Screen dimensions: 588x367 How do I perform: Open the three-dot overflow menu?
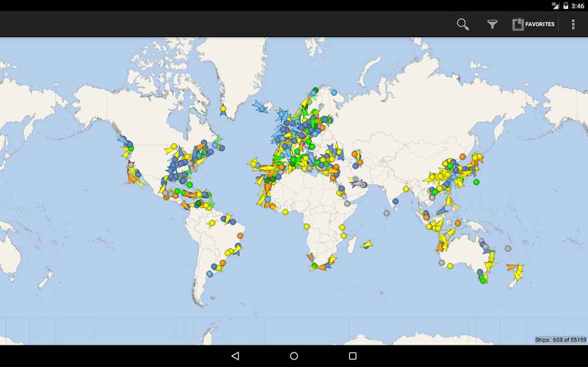[573, 25]
